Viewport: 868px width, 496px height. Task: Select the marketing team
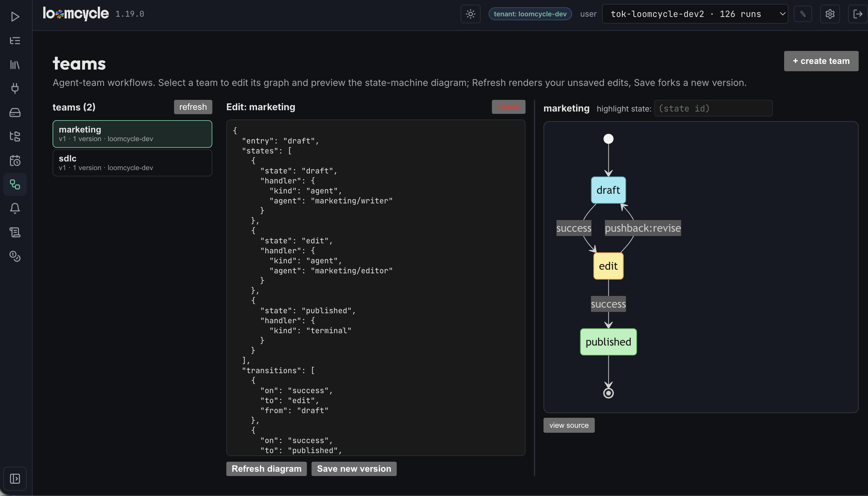(x=132, y=134)
